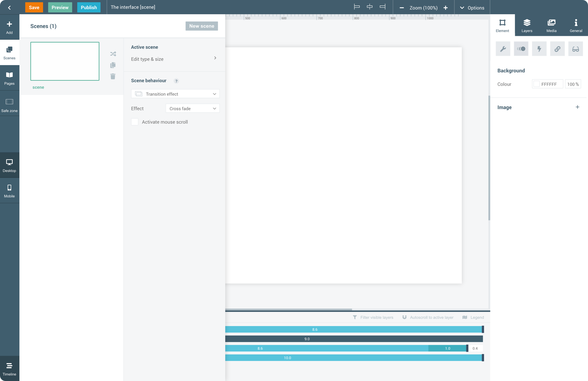Viewport: 588px width, 381px height.
Task: Expand Edit type & size
Action: (x=174, y=59)
